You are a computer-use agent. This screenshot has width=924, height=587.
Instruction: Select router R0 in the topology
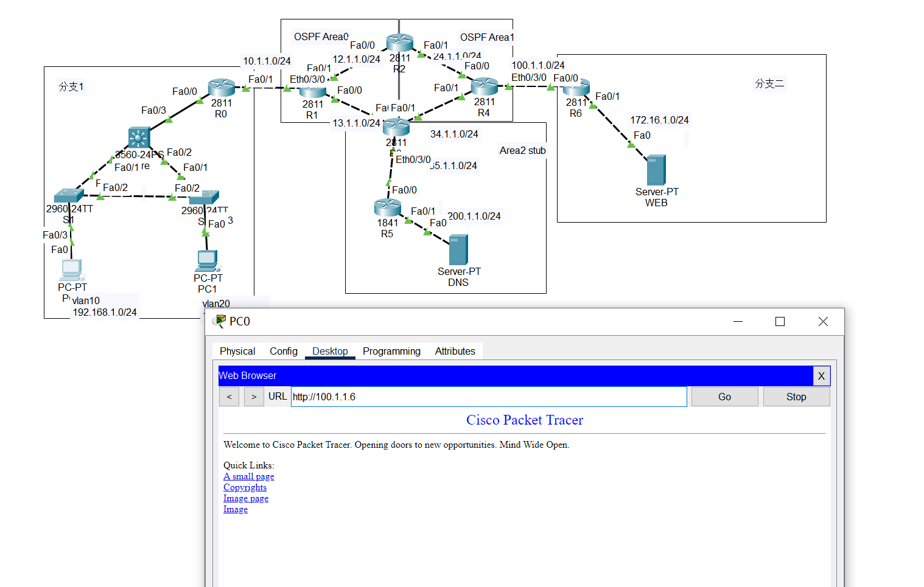(x=221, y=88)
